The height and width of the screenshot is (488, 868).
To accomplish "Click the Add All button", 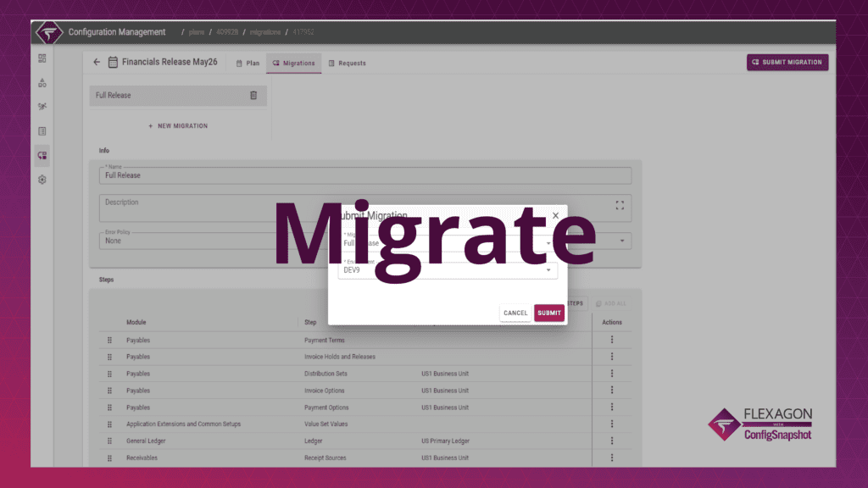I will click(611, 303).
